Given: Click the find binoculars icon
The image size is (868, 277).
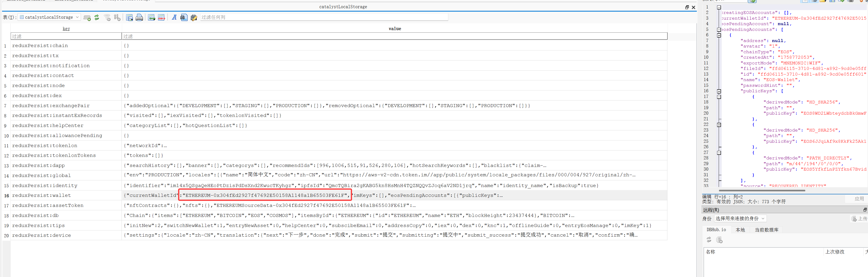Looking at the screenshot, I should point(184,18).
